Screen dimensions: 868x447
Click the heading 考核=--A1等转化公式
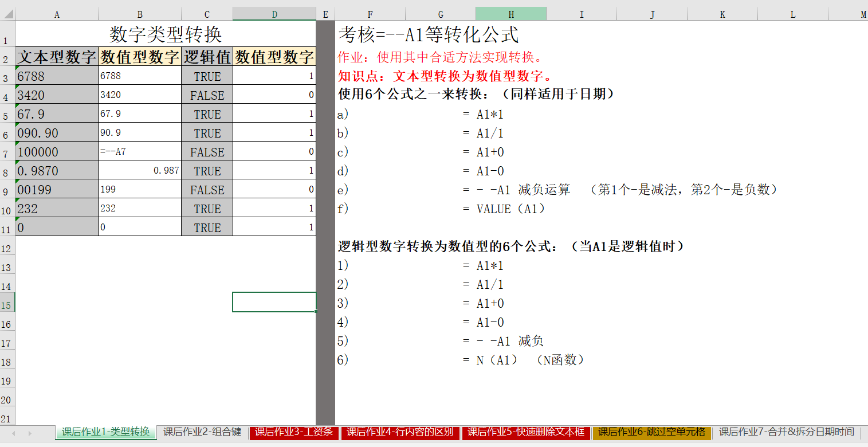click(x=429, y=34)
